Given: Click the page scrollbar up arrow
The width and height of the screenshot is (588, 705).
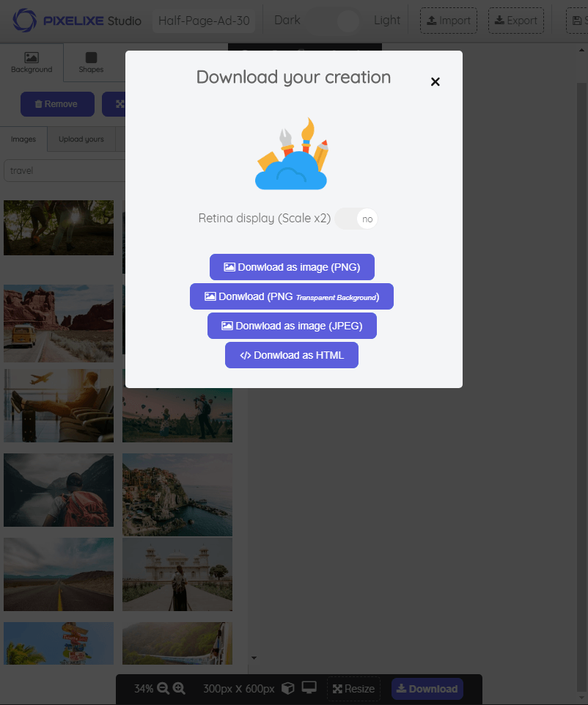Looking at the screenshot, I should coord(581,50).
